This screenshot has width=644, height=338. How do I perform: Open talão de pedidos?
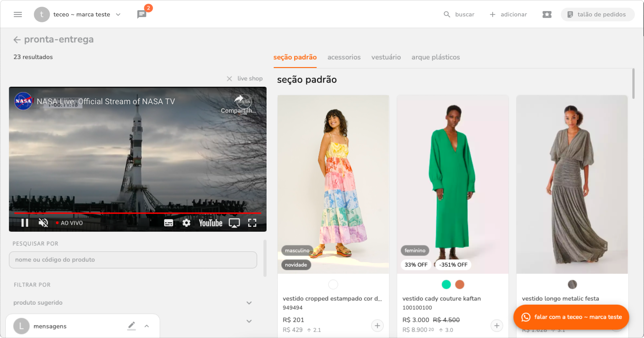(597, 14)
